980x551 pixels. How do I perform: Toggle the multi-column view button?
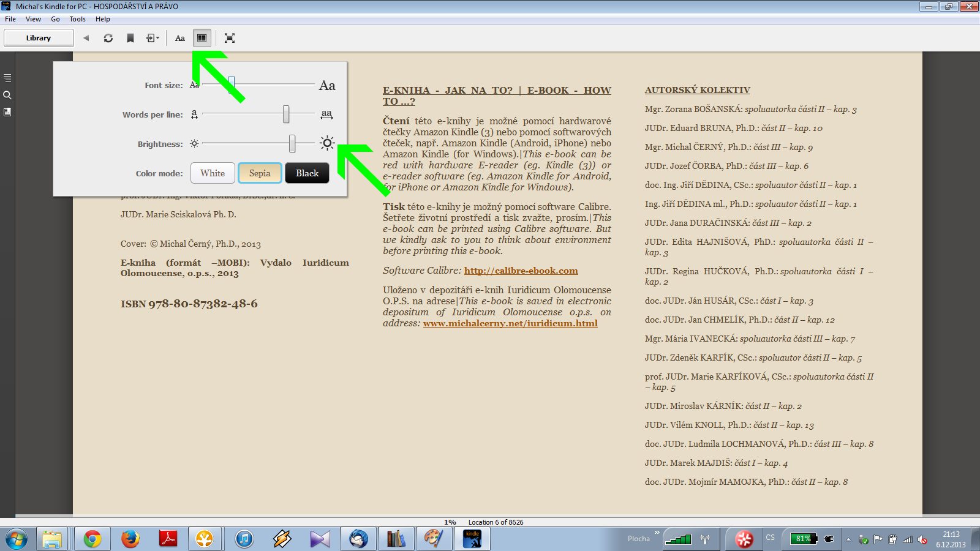click(x=202, y=38)
